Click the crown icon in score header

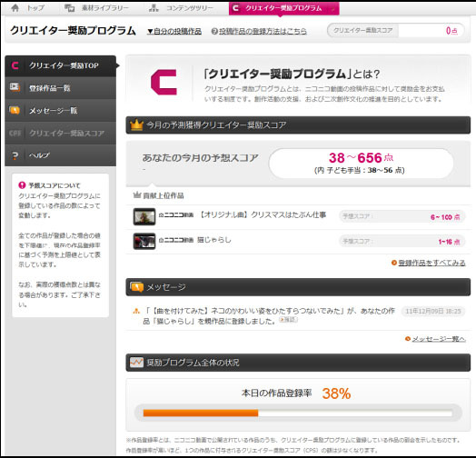pyautogui.click(x=136, y=124)
